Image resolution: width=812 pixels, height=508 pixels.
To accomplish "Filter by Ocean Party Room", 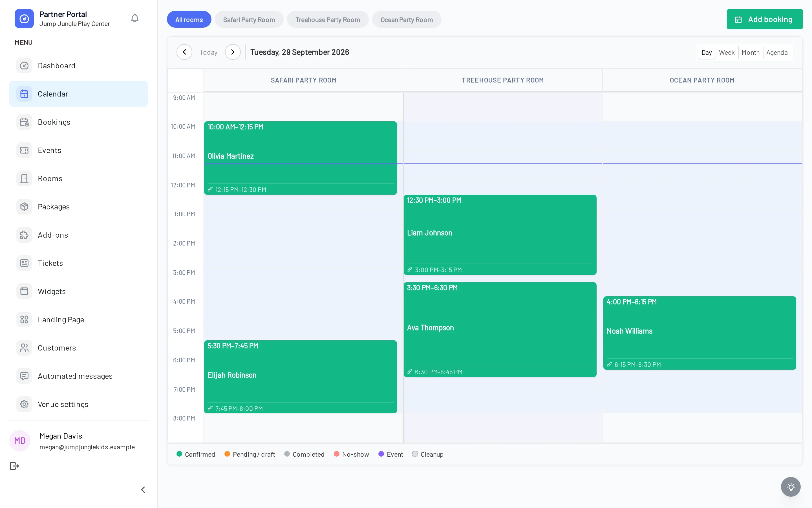I will point(406,19).
